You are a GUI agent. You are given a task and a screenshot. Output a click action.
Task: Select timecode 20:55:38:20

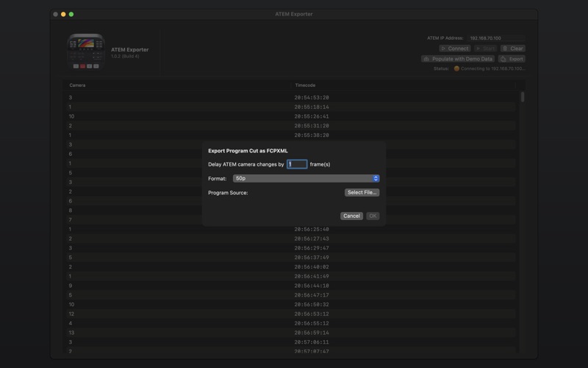coord(311,135)
